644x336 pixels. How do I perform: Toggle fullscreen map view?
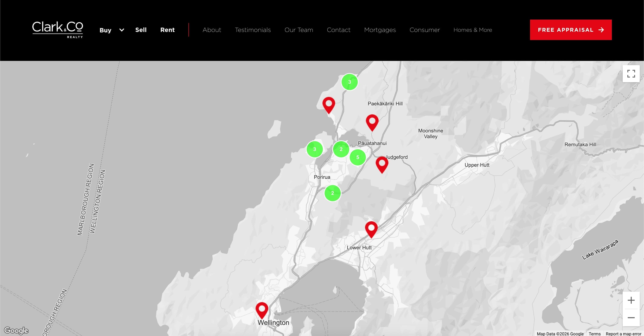point(631,74)
